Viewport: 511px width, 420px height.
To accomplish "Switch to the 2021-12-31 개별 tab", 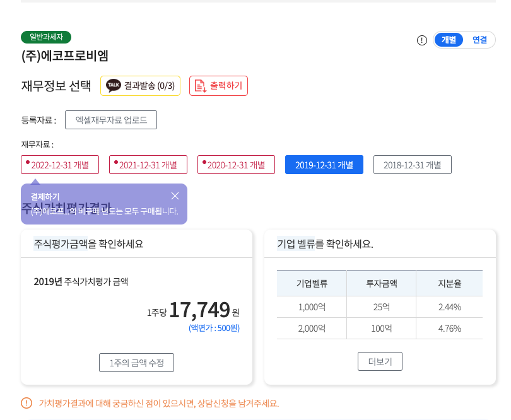I will tap(148, 164).
